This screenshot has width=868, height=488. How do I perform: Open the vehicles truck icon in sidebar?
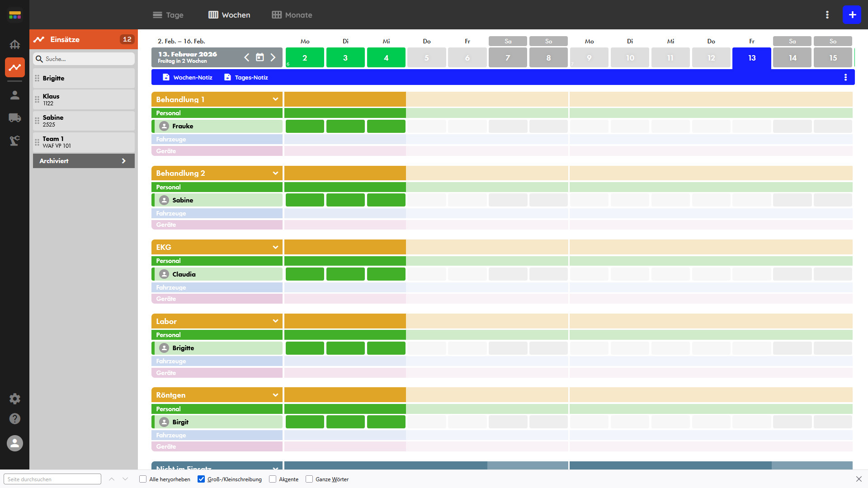pos(14,118)
